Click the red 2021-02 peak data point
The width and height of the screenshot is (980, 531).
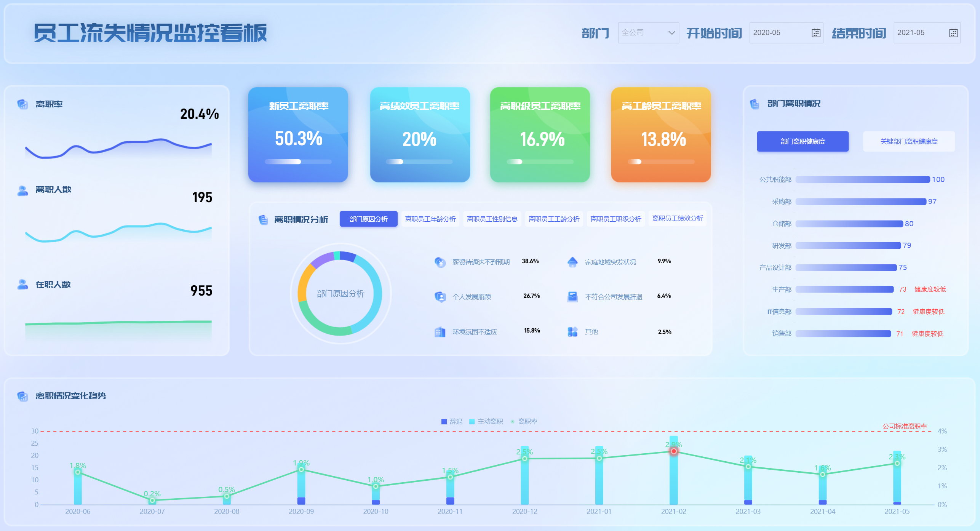click(673, 451)
